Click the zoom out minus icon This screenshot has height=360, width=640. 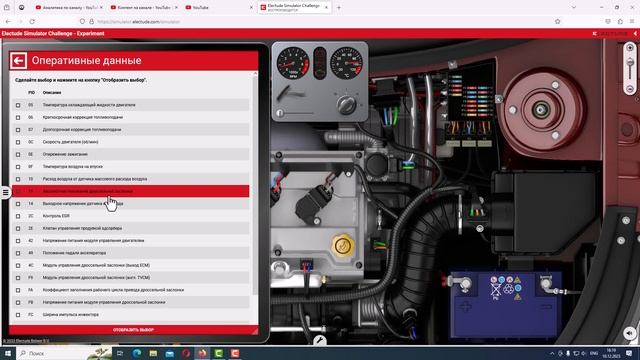click(630, 89)
